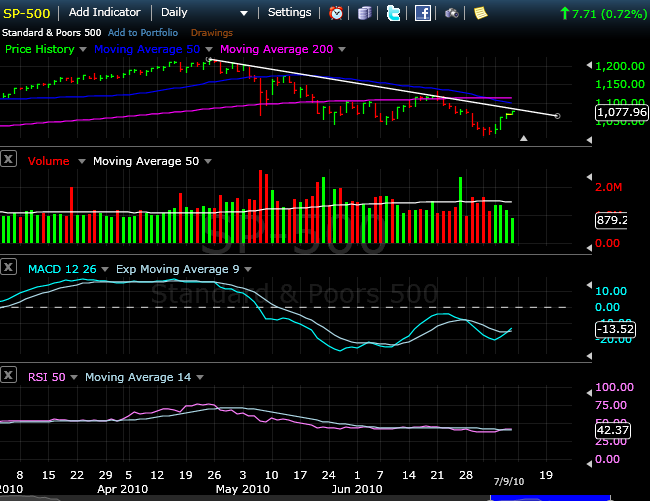Share chart via the Twitter icon

[x=393, y=13]
